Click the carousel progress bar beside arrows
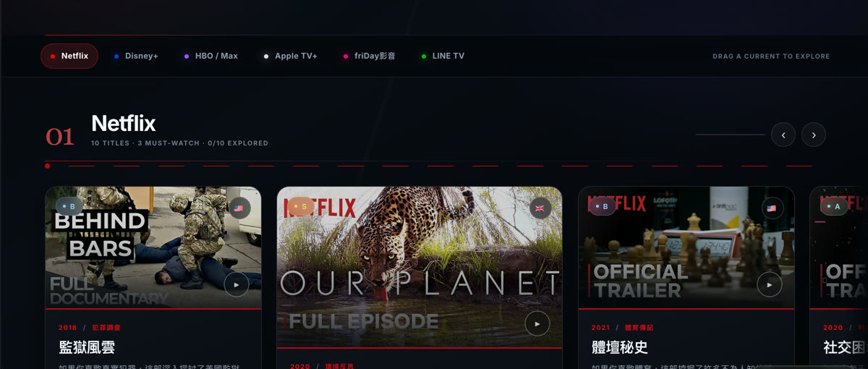 pos(730,135)
